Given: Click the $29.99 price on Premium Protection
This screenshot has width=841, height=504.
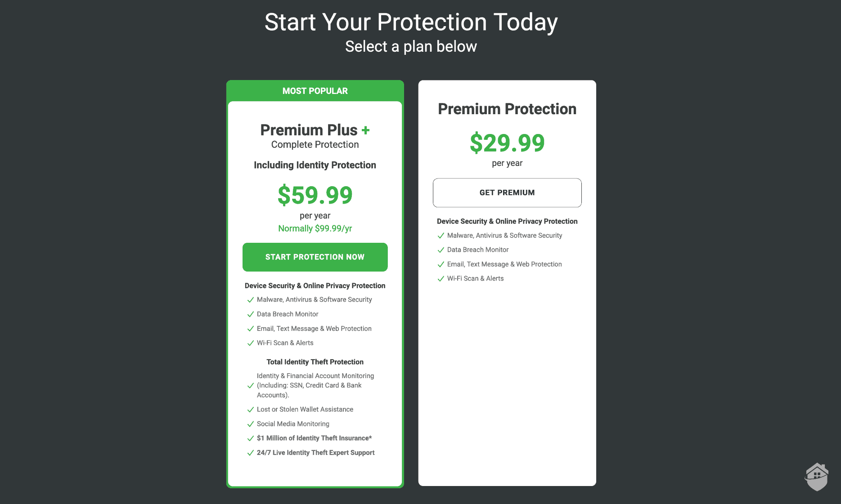Looking at the screenshot, I should [507, 143].
